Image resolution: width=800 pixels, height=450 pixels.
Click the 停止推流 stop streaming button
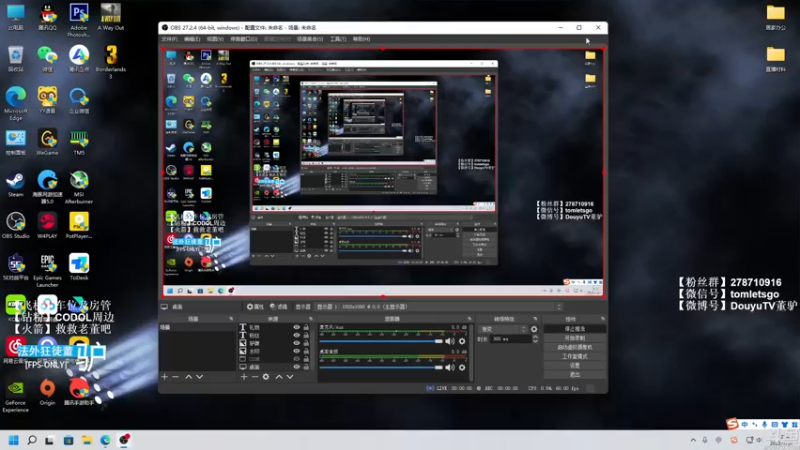(574, 329)
